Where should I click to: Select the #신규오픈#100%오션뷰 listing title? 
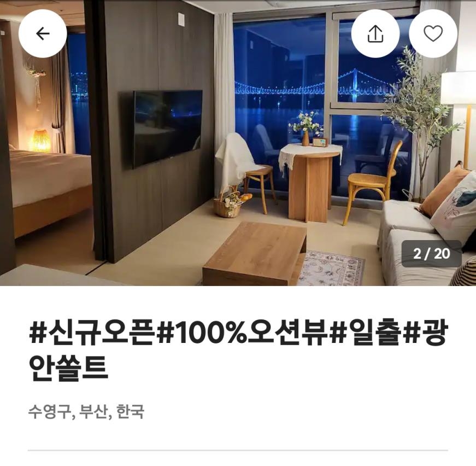[x=238, y=349]
